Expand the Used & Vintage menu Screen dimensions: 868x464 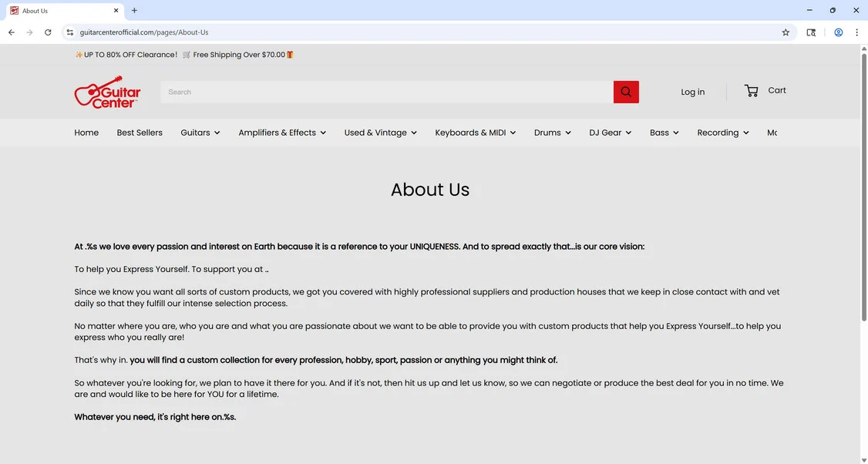coord(381,133)
